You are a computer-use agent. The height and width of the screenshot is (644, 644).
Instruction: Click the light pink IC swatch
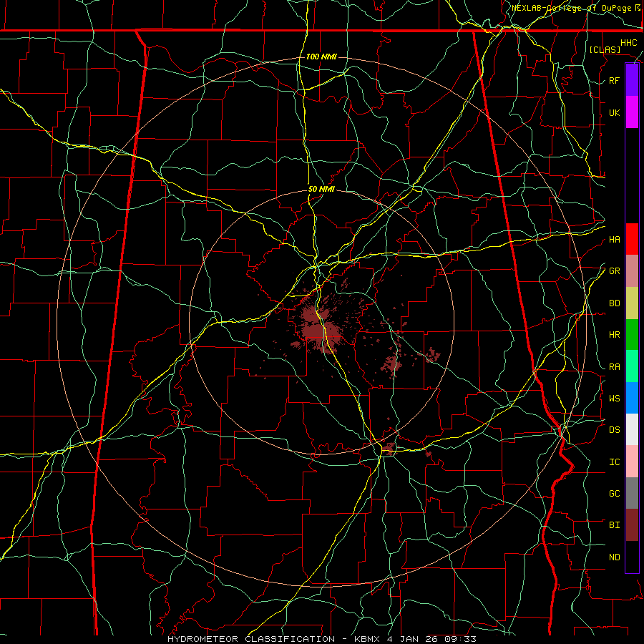[x=632, y=462]
